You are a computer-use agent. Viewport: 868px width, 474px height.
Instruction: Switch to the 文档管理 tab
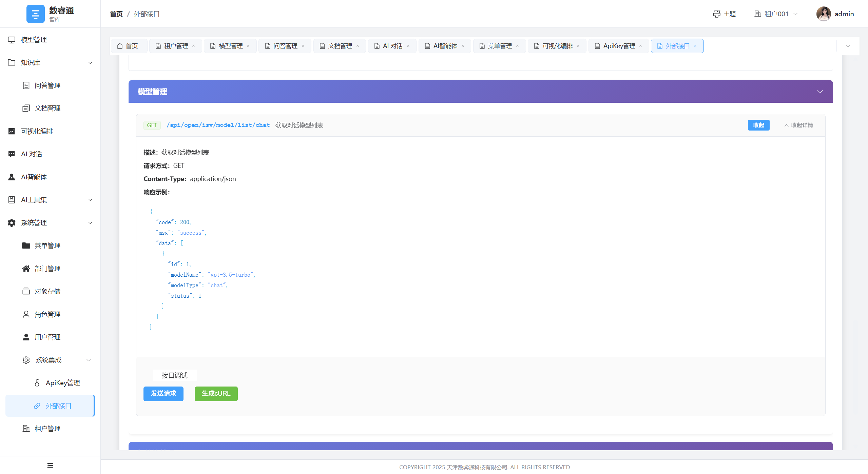pyautogui.click(x=340, y=46)
